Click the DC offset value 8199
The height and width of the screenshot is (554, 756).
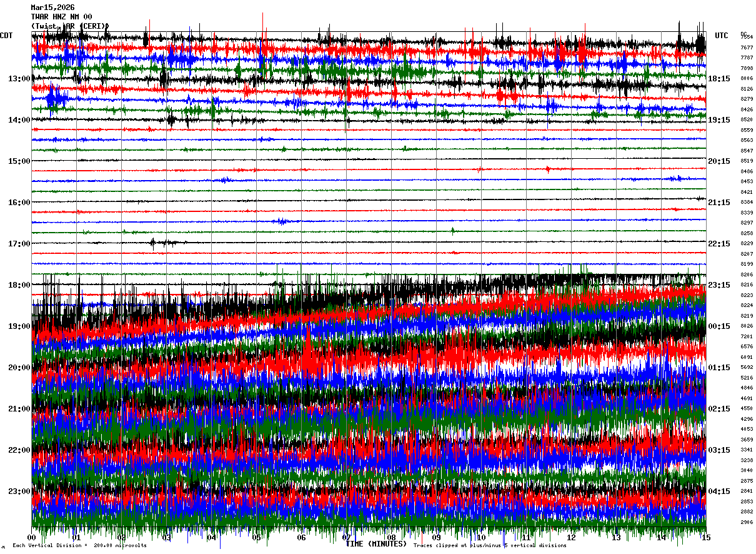tap(747, 264)
